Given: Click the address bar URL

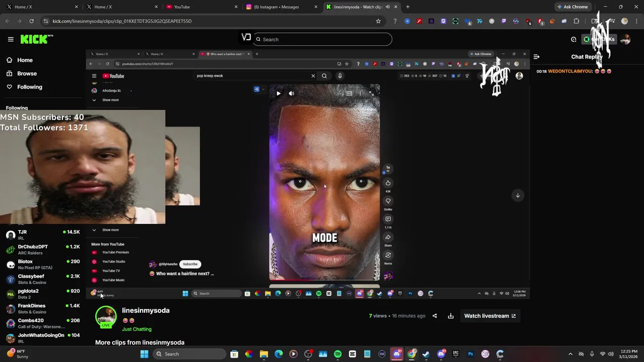Looking at the screenshot, I should point(122,21).
